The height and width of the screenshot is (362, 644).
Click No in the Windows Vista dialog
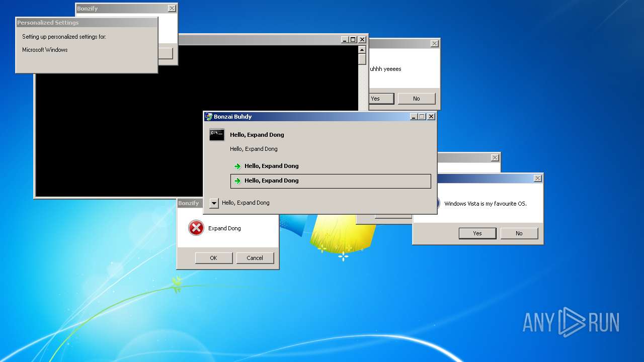(x=519, y=233)
